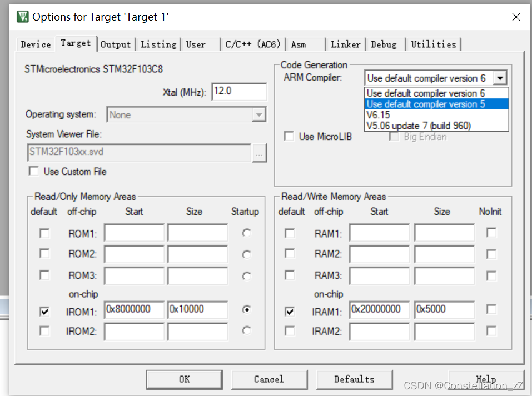Viewport: 532px width, 396px height.
Task: Select ROM2 Startup radio button
Action: point(247,254)
